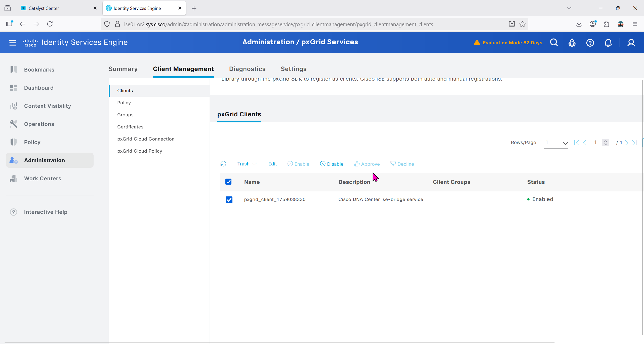Open the notifications bell icon
This screenshot has height=344, width=644.
(608, 43)
